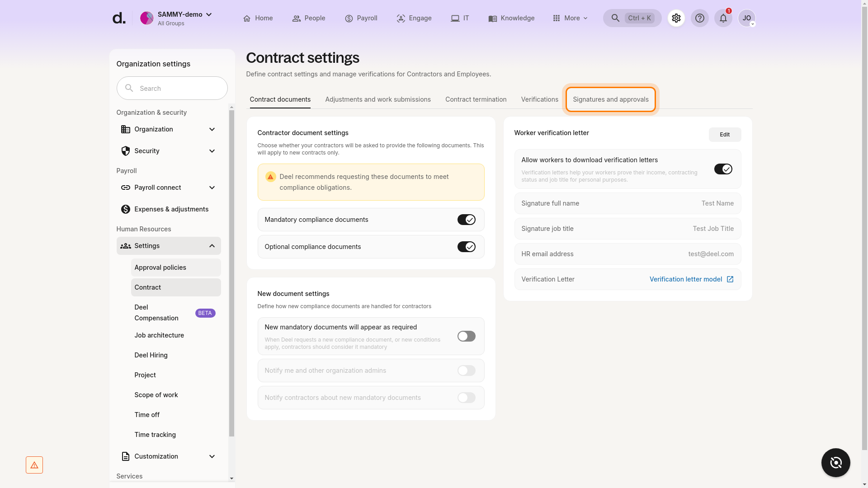
Task: Open the external link icon beside Verification letter model
Action: [730, 279]
